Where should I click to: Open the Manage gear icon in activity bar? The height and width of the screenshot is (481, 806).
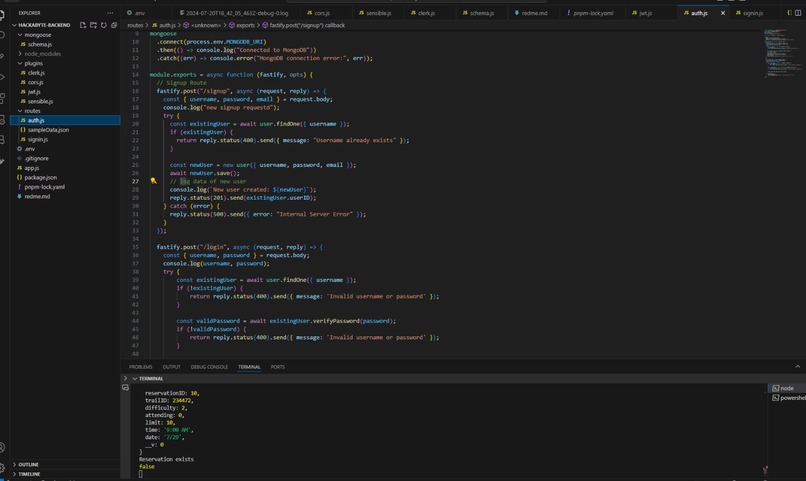click(x=3, y=468)
